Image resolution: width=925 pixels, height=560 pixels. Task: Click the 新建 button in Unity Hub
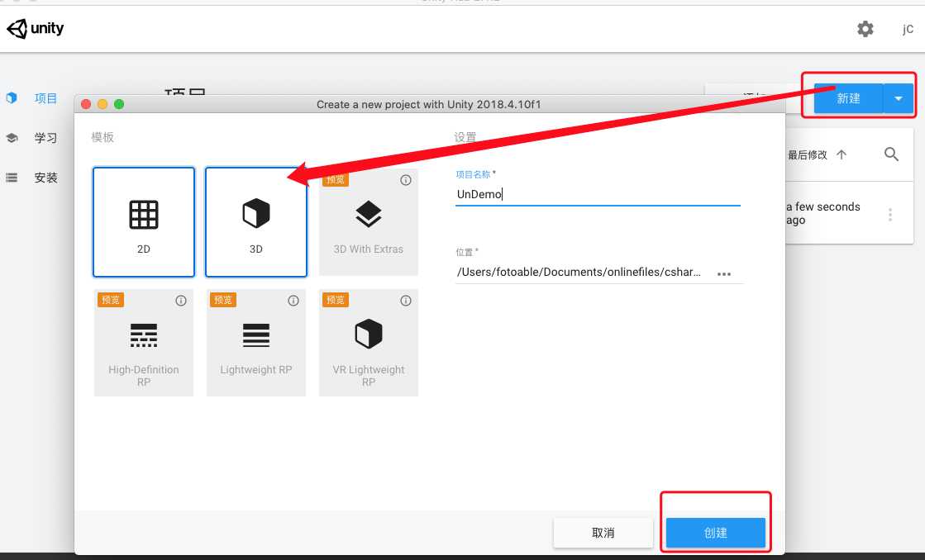tap(848, 98)
